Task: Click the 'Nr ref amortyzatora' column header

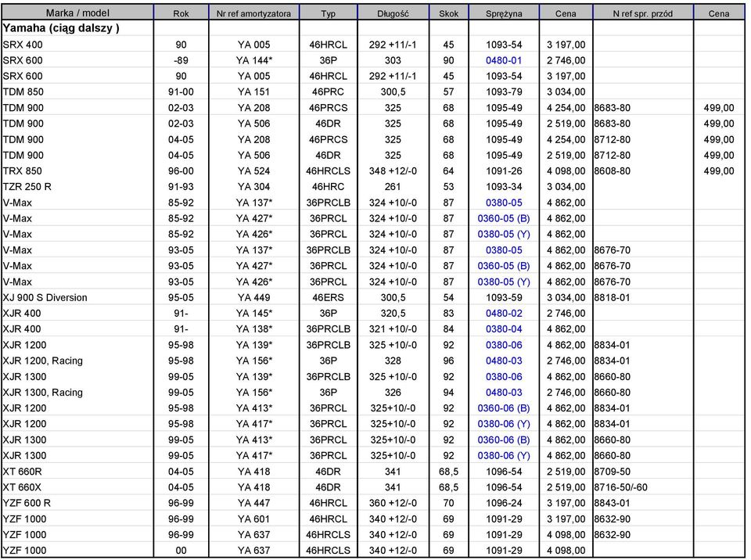Action: click(x=253, y=13)
